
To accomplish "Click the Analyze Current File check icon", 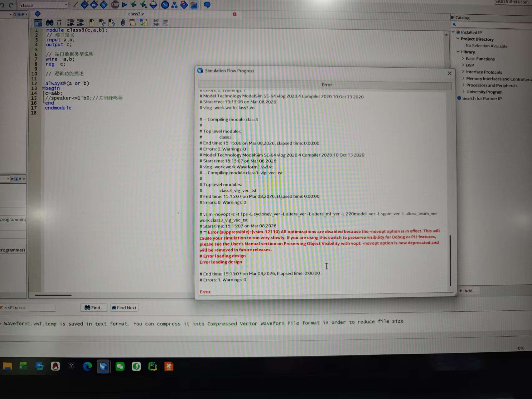I will 143,22.
